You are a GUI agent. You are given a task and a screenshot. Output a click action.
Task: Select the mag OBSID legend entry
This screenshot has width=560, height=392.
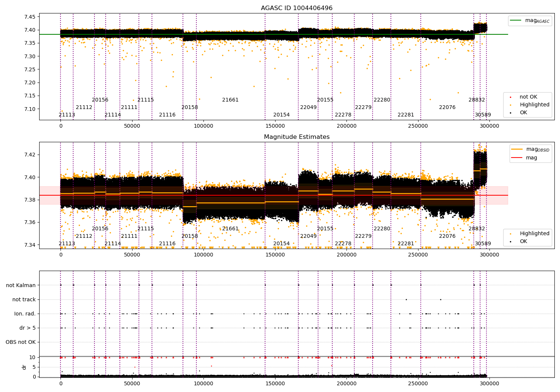[530, 149]
